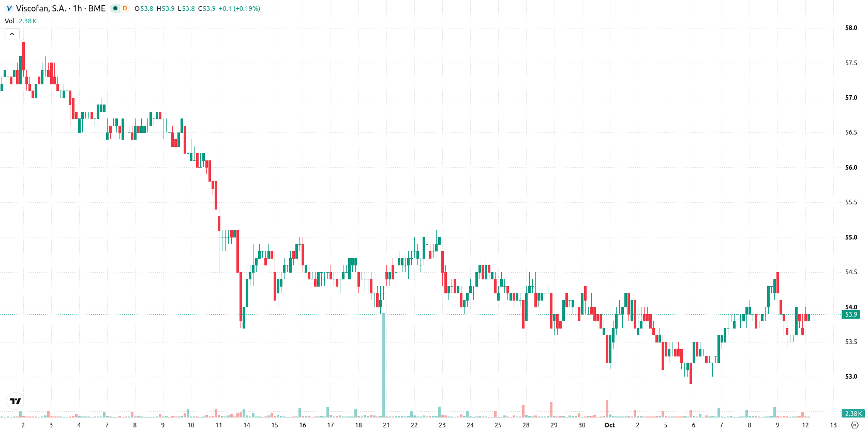Click the closing value C53.9 in header
The width and height of the screenshot is (868, 432).
pos(207,9)
